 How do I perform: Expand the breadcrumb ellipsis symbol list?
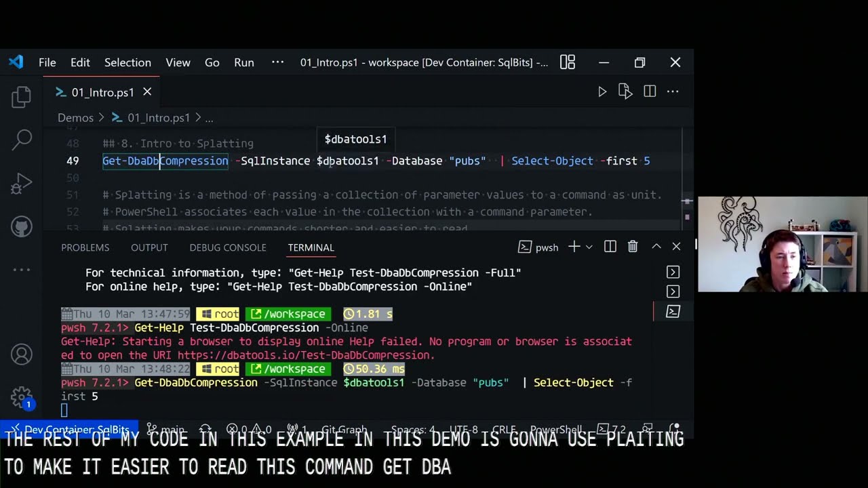pyautogui.click(x=209, y=118)
